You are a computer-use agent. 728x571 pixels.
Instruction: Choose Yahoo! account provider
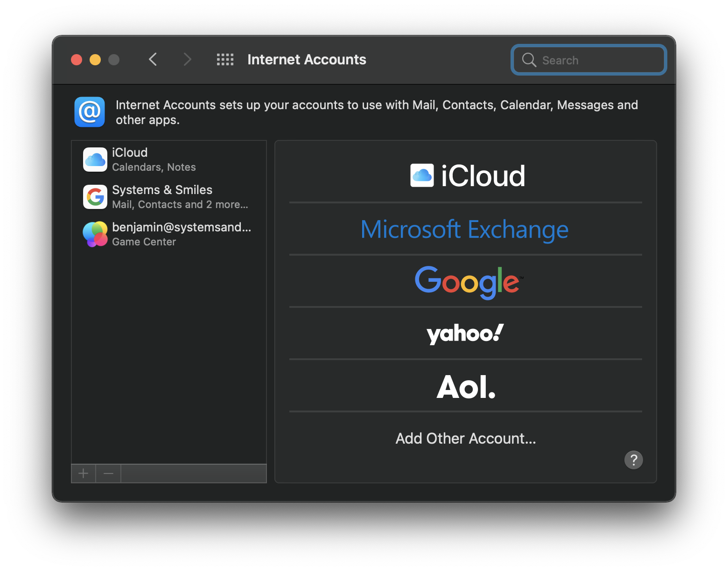pyautogui.click(x=466, y=334)
